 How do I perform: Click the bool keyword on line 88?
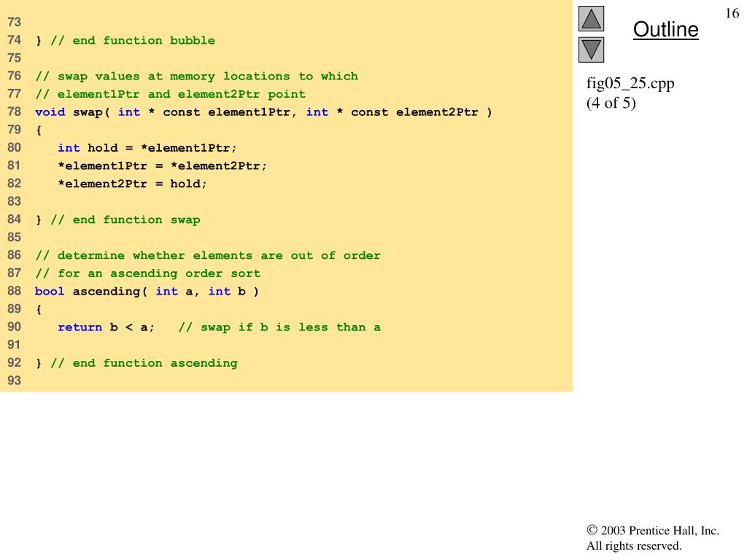click(50, 292)
